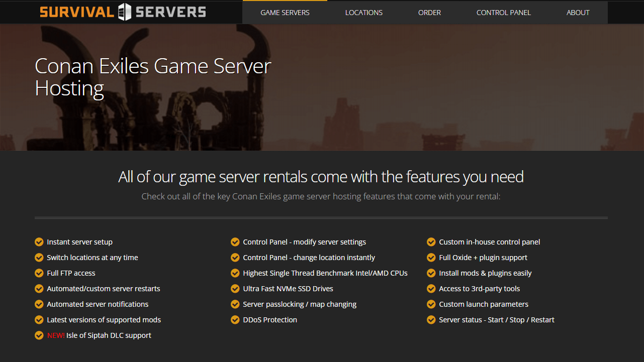Click the checkmark beside Custom in-house control panel
The height and width of the screenshot is (362, 644).
[431, 242]
